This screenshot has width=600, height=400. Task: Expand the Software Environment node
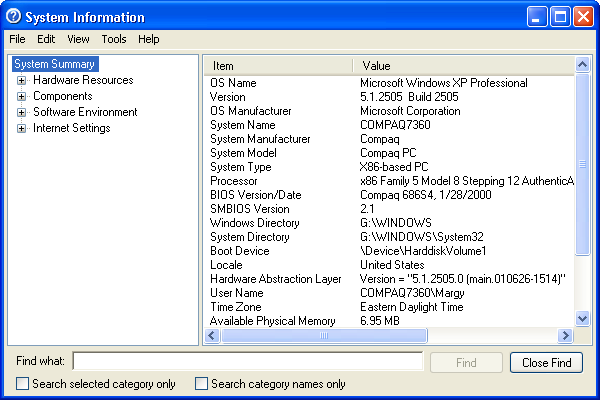22,112
